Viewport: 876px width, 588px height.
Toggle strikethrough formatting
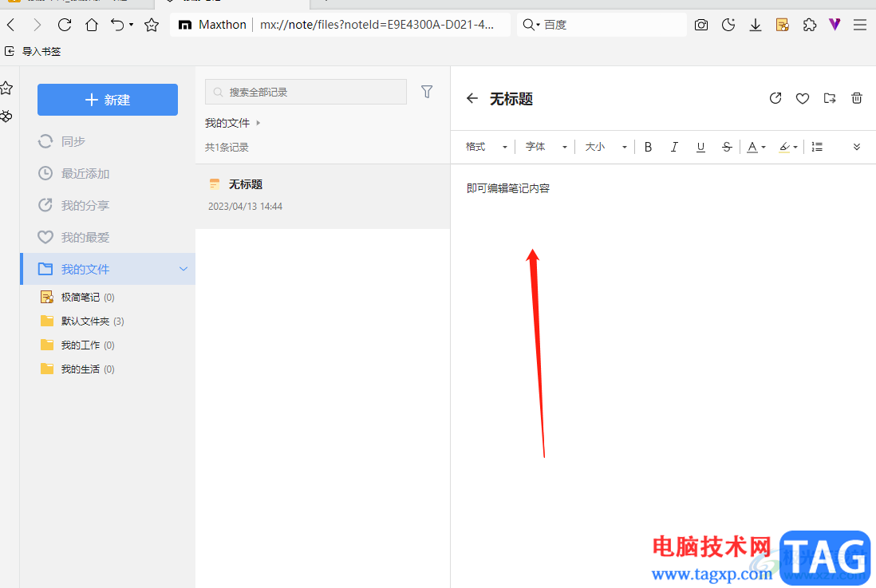[x=727, y=147]
